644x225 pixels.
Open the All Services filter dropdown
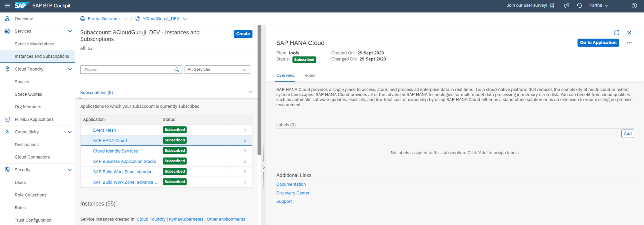[217, 70]
